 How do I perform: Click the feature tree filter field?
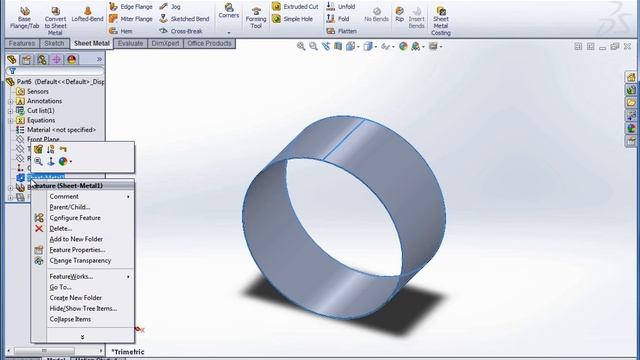click(55, 71)
